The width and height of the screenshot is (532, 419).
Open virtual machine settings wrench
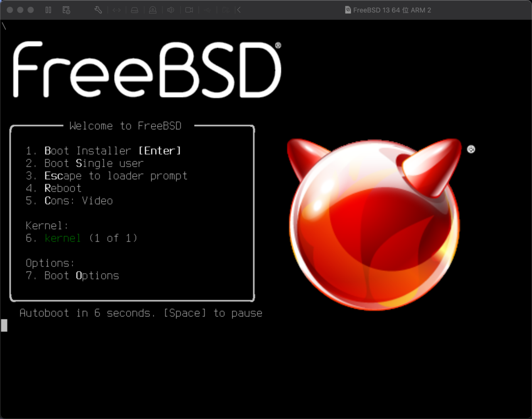pos(98,10)
